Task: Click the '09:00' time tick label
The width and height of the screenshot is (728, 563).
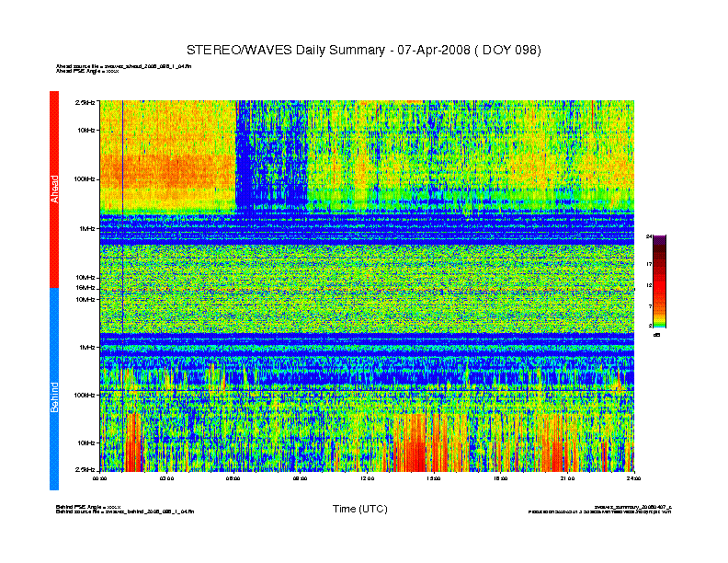Action: [x=300, y=478]
